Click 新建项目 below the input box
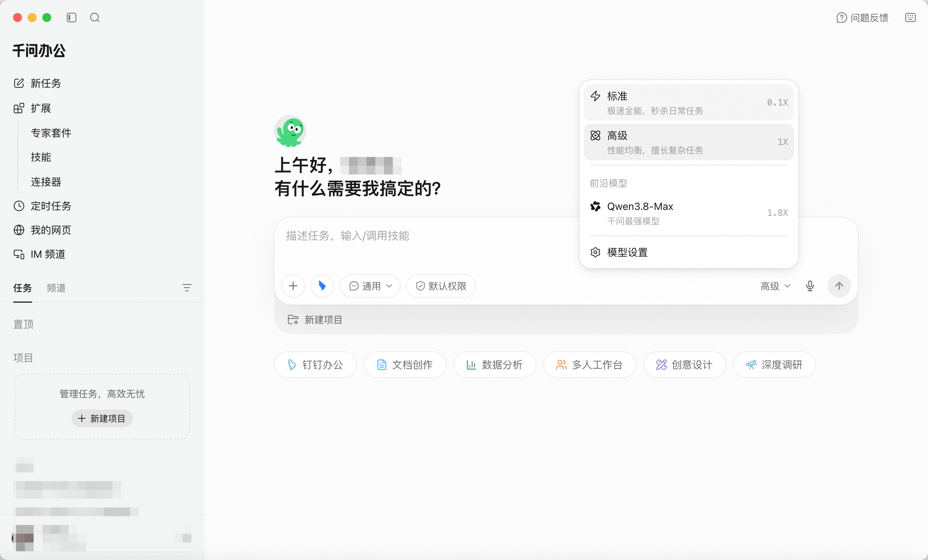This screenshot has height=560, width=928. tap(315, 320)
